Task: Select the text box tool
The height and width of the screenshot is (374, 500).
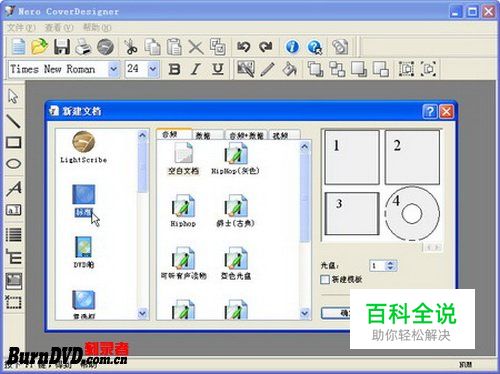Action: [x=14, y=210]
